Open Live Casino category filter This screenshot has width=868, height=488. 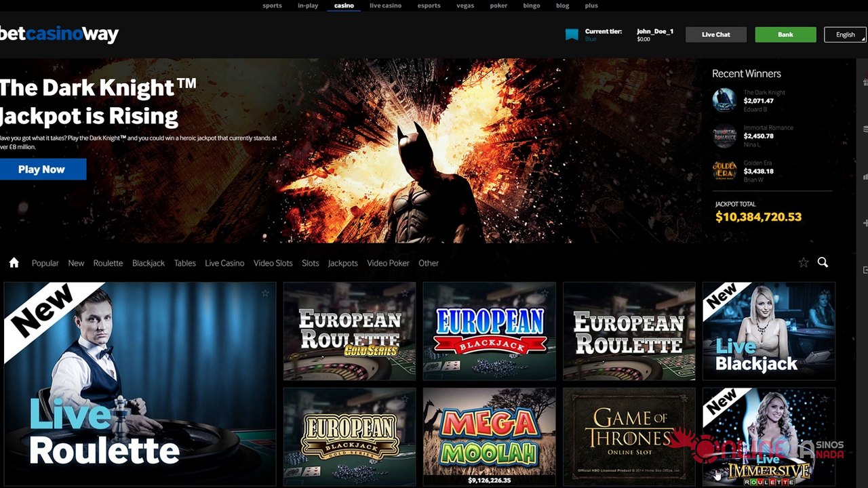point(224,263)
